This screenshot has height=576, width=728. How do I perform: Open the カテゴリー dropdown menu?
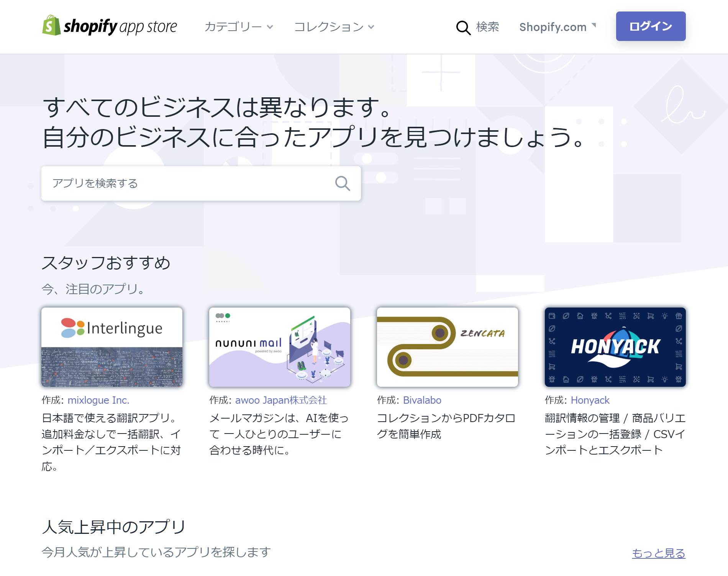pyautogui.click(x=239, y=27)
